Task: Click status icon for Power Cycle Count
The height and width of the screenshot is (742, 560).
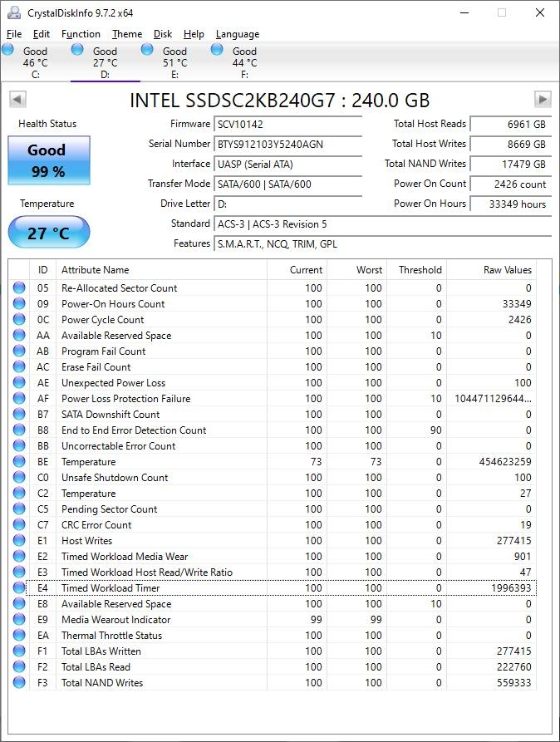Action: (x=19, y=319)
